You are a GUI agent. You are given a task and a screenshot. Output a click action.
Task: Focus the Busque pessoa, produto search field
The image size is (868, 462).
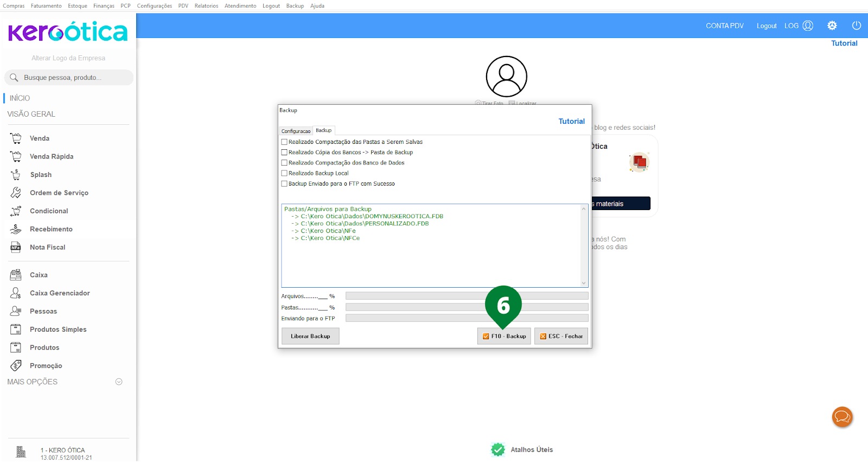pos(69,78)
